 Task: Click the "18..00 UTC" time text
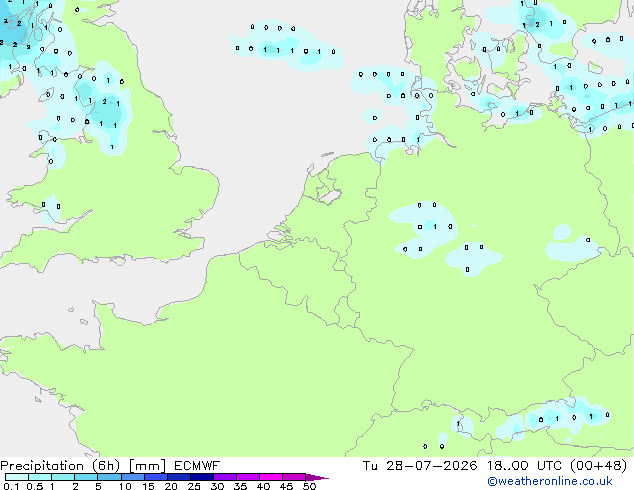[524, 466]
